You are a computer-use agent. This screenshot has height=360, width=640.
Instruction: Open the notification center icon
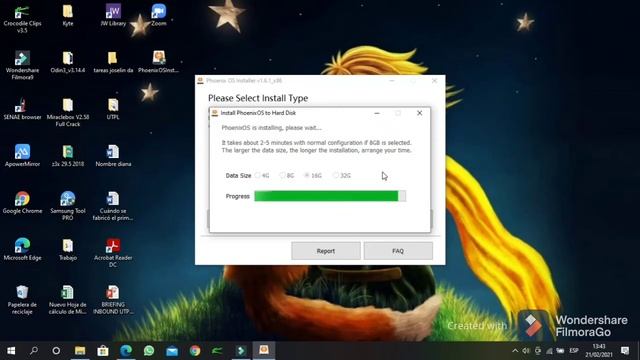point(625,351)
